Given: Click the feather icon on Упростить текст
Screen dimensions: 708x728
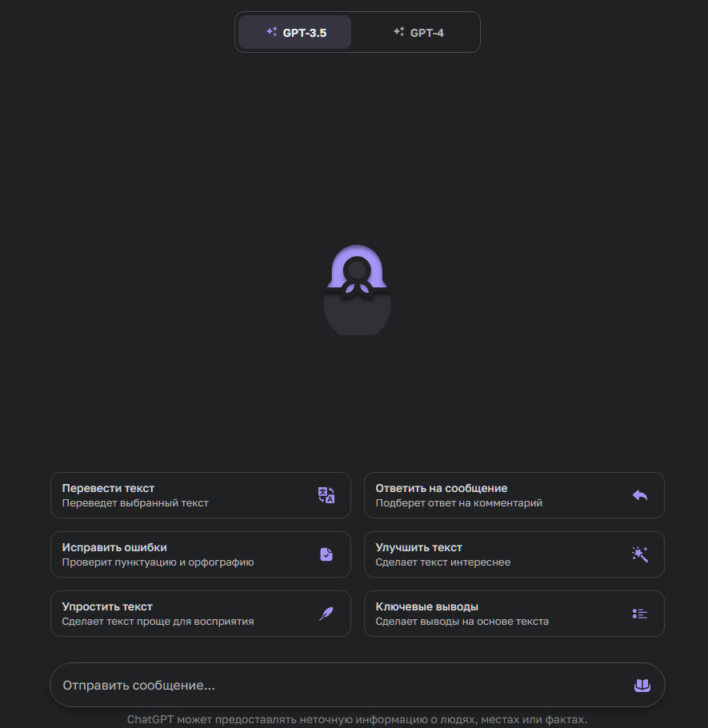Looking at the screenshot, I should click(326, 614).
